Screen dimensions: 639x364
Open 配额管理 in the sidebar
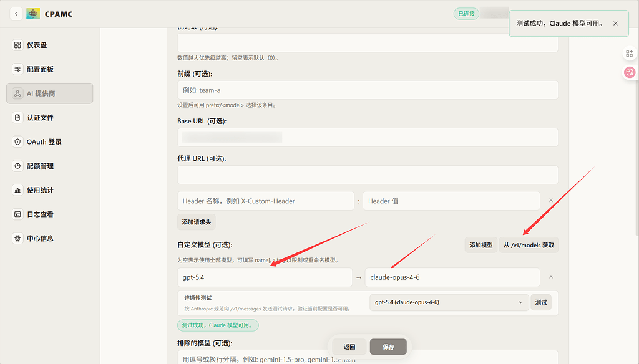tap(50, 166)
